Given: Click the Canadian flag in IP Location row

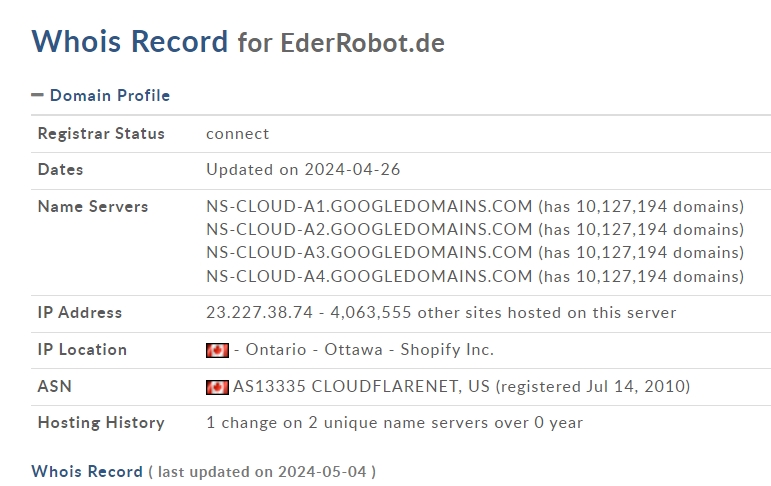Looking at the screenshot, I should click(217, 350).
